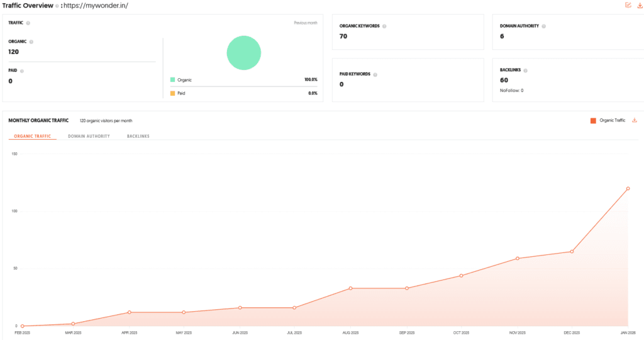Download the Monthly Organic Traffic chart
The height and width of the screenshot is (340, 644).
pos(635,120)
